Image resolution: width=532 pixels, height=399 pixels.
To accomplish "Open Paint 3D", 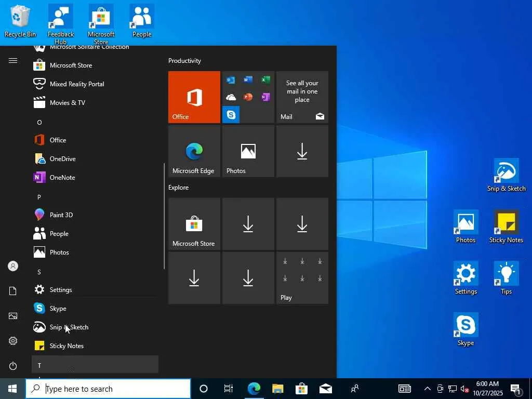I will (x=95, y=215).
